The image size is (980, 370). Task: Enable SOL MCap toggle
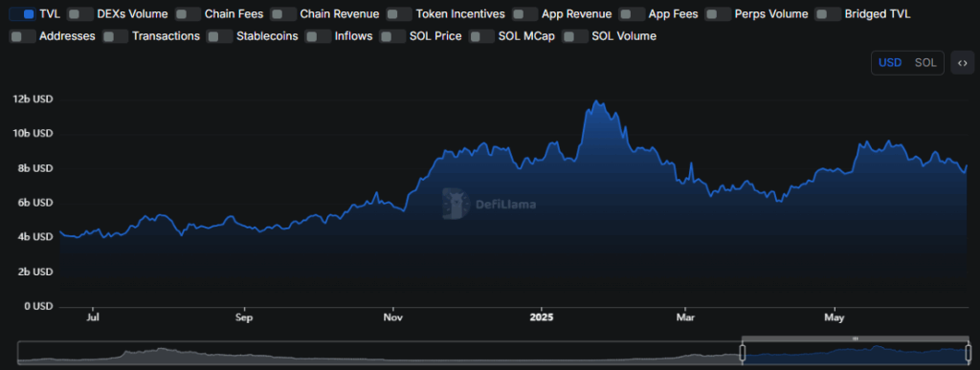coord(482,36)
